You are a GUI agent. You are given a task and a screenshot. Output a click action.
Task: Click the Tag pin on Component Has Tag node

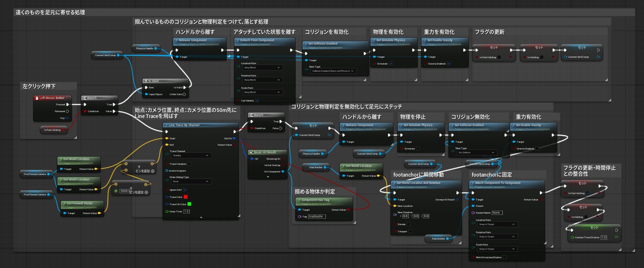300,217
